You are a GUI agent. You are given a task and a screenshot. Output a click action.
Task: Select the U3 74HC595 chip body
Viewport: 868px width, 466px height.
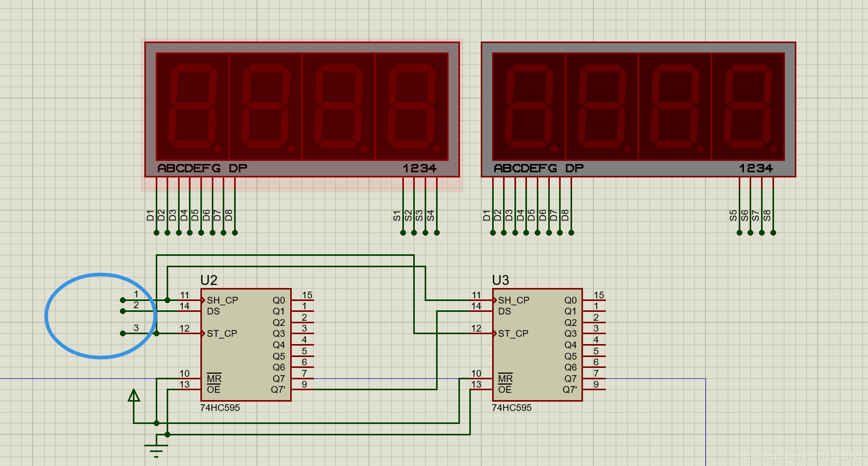click(x=537, y=345)
